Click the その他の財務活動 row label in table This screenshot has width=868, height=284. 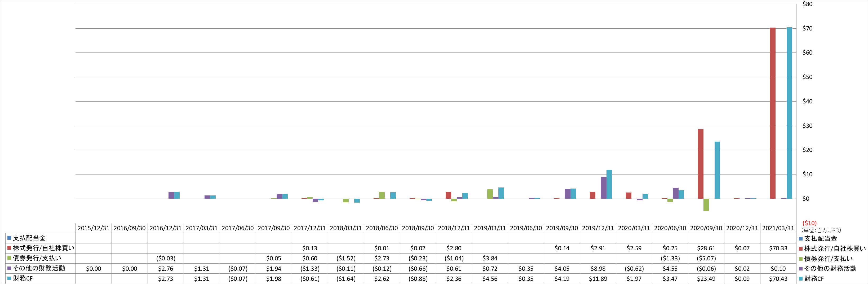pyautogui.click(x=39, y=268)
